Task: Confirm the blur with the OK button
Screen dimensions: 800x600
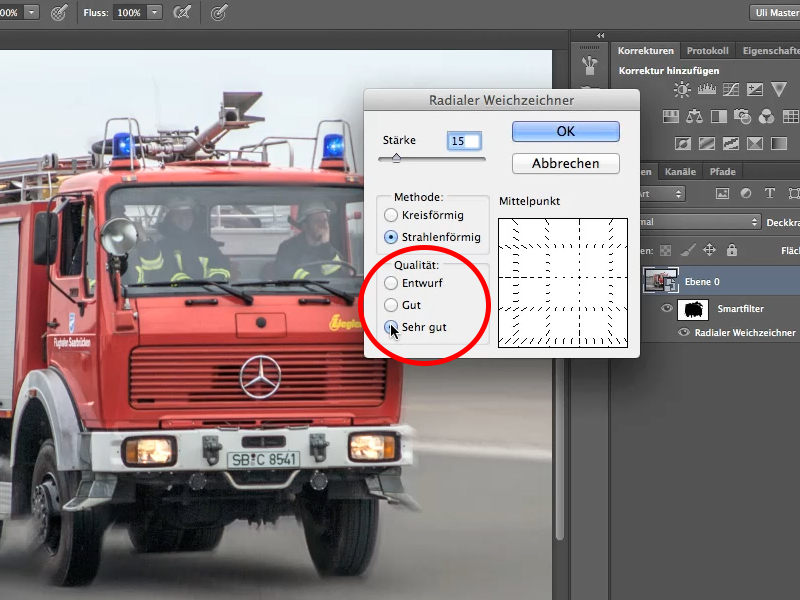Action: tap(566, 132)
